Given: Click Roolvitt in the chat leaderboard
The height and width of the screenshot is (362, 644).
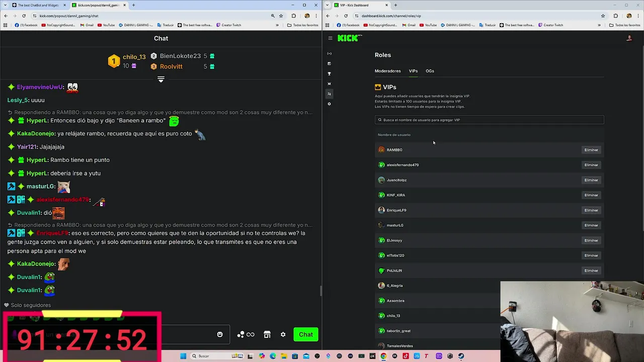Looking at the screenshot, I should pyautogui.click(x=171, y=66).
